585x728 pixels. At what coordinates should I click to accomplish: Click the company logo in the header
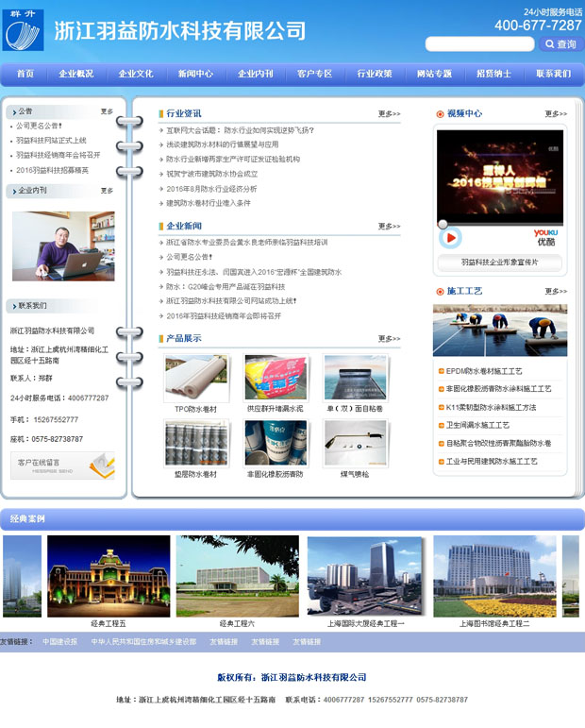[23, 29]
